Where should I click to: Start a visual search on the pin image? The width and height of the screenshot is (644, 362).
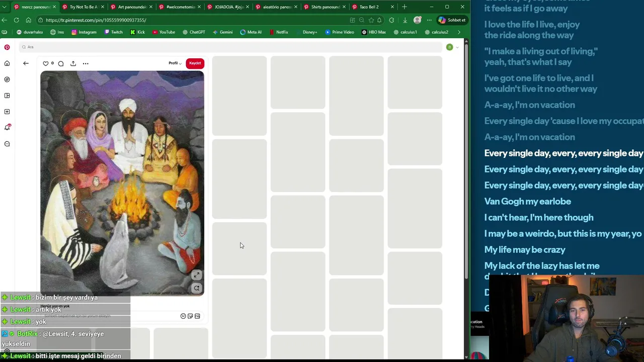pyautogui.click(x=197, y=288)
